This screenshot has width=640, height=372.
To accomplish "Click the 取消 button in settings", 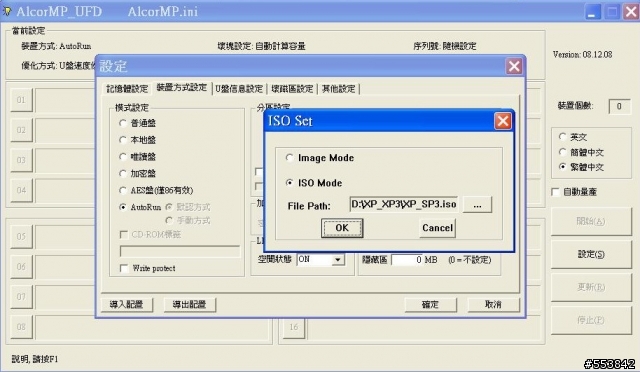I will (x=493, y=305).
